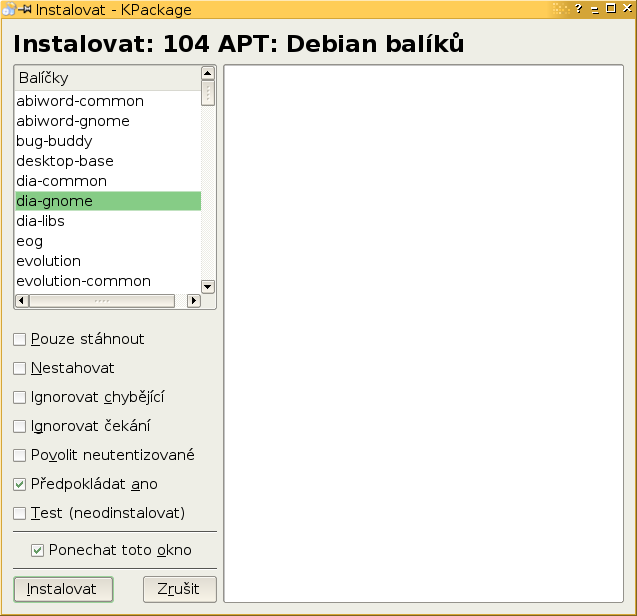
Task: Tick Ignorovat čekání option
Action: [20, 426]
